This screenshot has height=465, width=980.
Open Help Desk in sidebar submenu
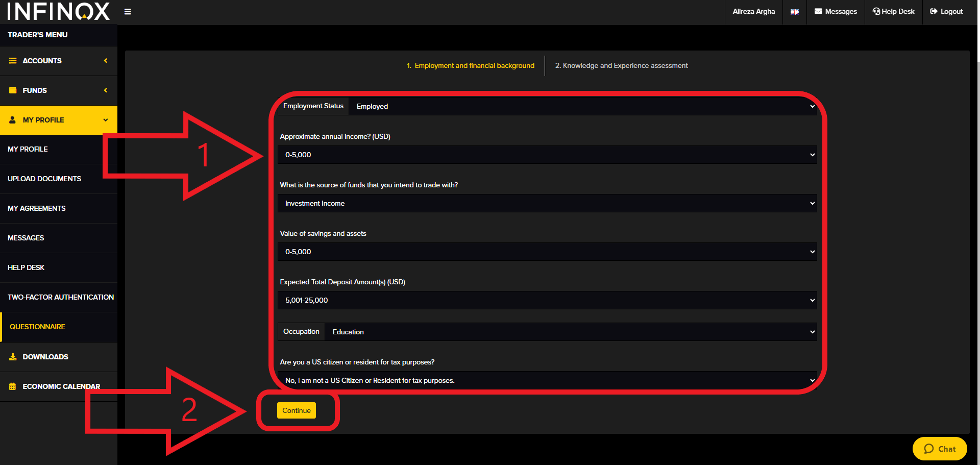(59, 267)
